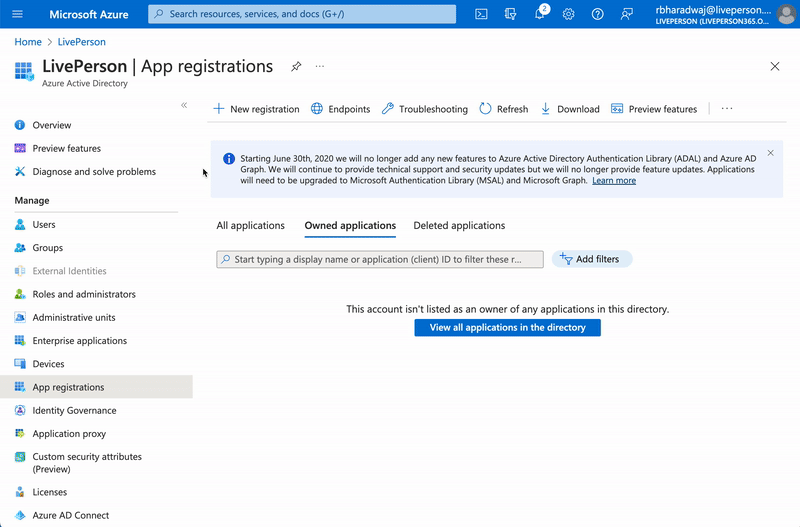This screenshot has width=800, height=527.
Task: Pin the App registrations blade
Action: pyautogui.click(x=296, y=66)
